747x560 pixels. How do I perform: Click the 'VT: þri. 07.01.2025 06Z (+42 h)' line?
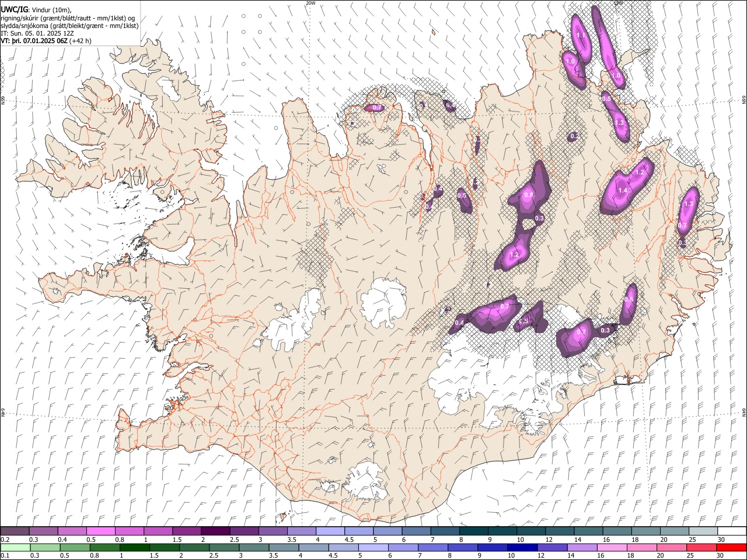(x=46, y=41)
